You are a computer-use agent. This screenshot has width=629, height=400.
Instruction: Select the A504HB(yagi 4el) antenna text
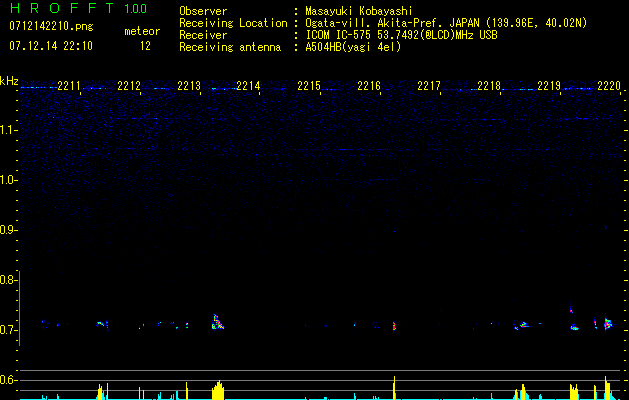click(x=353, y=47)
